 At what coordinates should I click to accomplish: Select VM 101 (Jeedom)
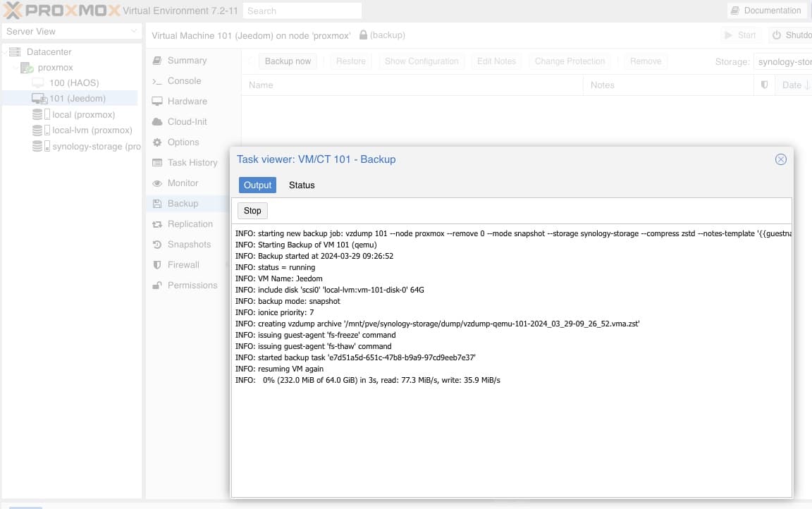pos(77,99)
